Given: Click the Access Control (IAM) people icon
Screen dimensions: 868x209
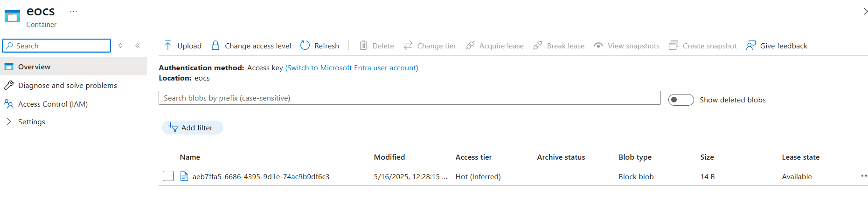Looking at the screenshot, I should coord(9,104).
